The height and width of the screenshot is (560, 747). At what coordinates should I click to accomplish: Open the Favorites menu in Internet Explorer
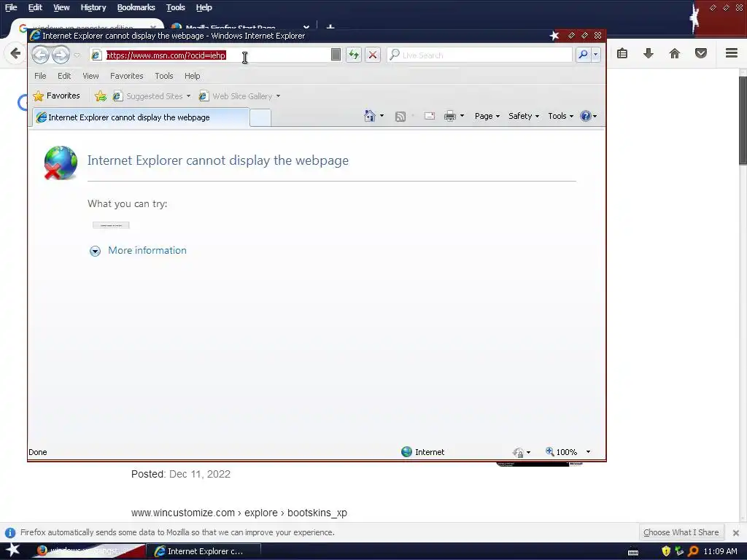(127, 76)
